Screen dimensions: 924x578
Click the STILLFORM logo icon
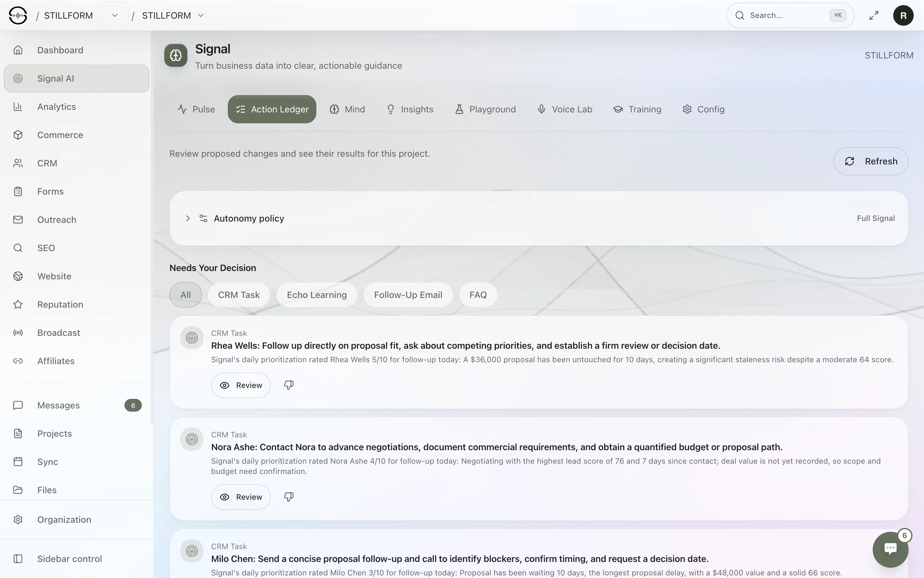point(18,15)
